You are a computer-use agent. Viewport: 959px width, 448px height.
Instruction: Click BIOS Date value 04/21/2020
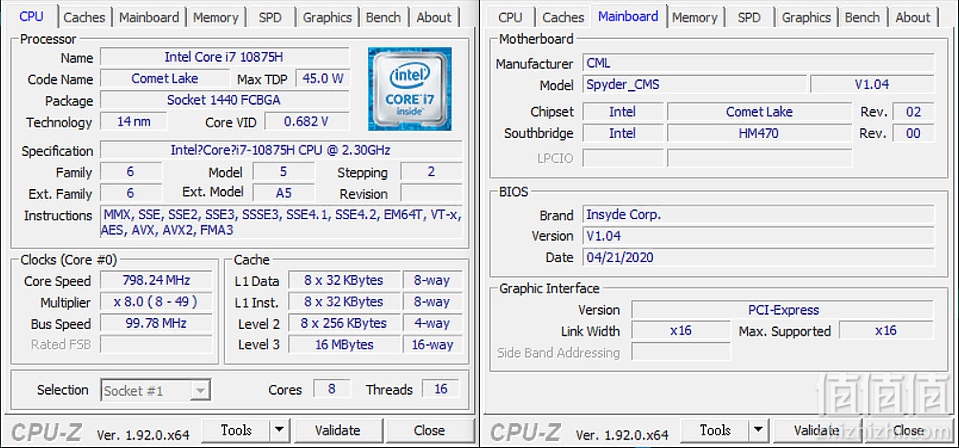point(758,257)
